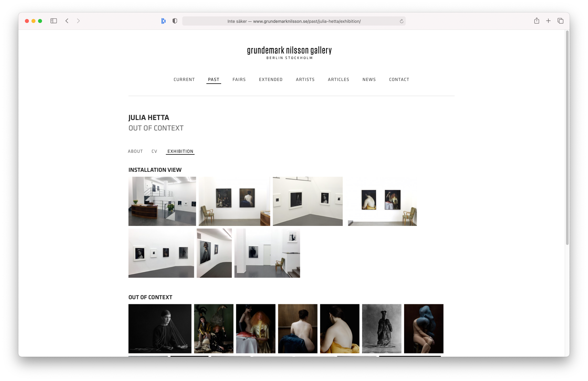Reload the page with the refresh icon
Screen dimensions: 588x381
(402, 21)
